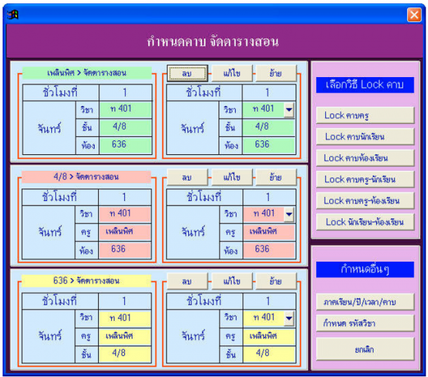Click the green ชั้น 4/8 field beside the dropdown table
428x377 pixels.
(x=269, y=127)
